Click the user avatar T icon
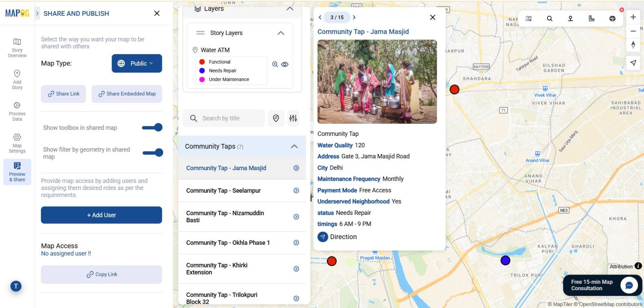The height and width of the screenshot is (308, 644). (x=16, y=286)
